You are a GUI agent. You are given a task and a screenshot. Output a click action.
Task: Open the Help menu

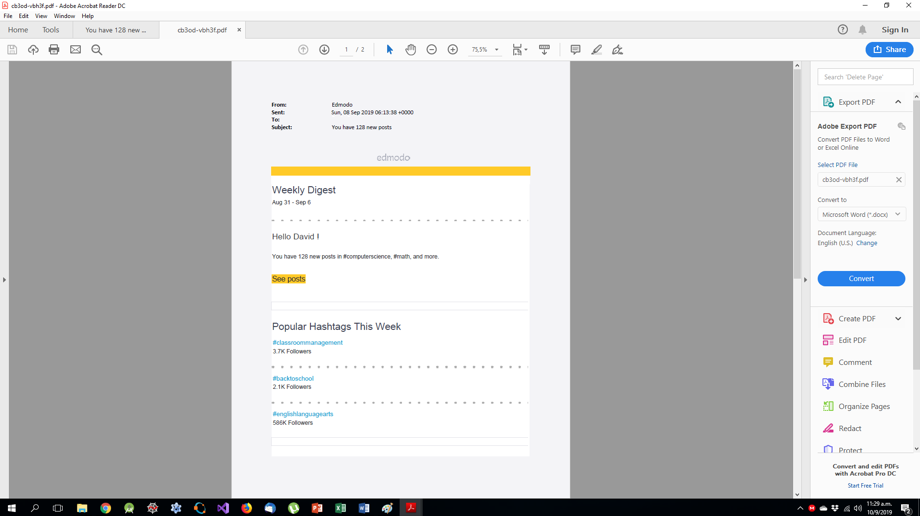(x=87, y=16)
